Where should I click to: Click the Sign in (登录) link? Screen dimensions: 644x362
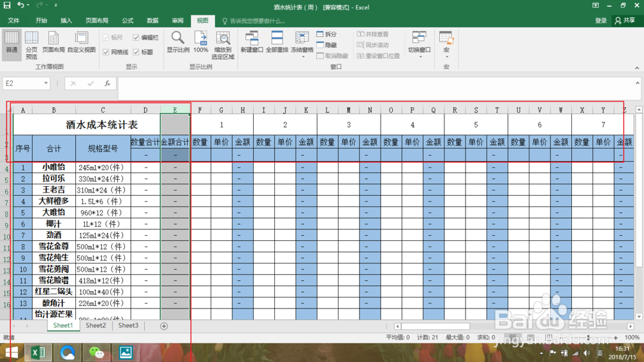[600, 21]
